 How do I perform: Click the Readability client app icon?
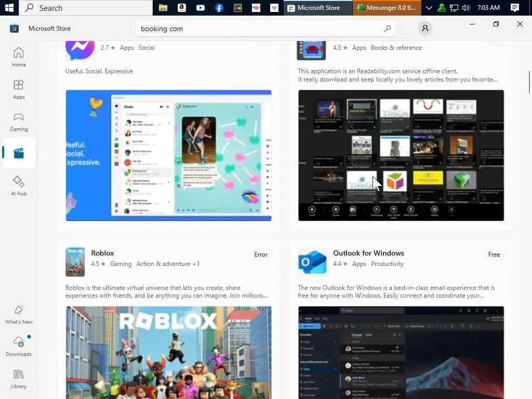(x=311, y=50)
